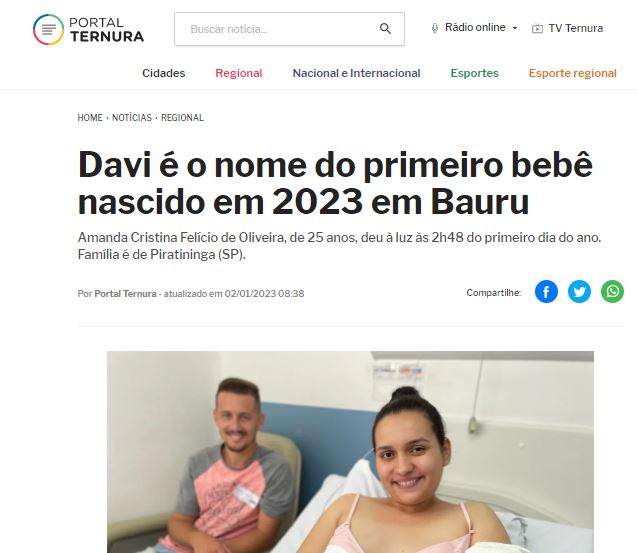Share the article on Facebook
This screenshot has width=638, height=553.
click(x=546, y=291)
